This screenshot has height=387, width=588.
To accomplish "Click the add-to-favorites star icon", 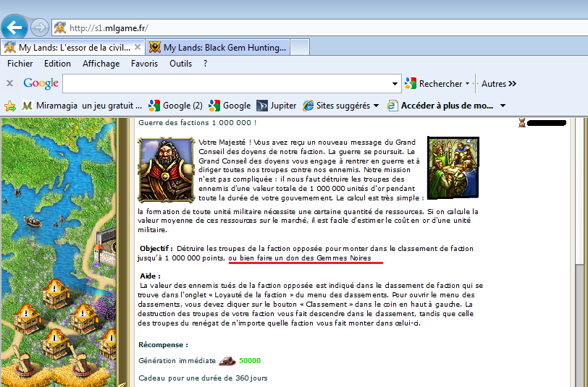I will [x=10, y=106].
